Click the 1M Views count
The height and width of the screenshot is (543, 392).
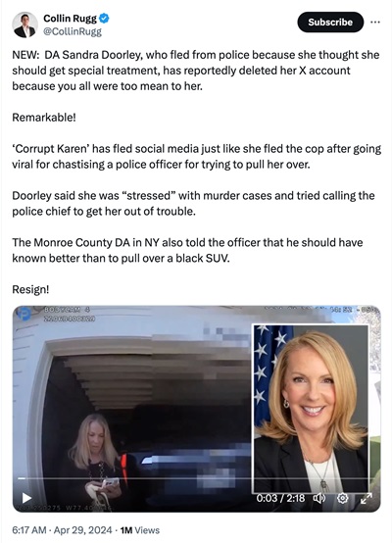coord(140,530)
